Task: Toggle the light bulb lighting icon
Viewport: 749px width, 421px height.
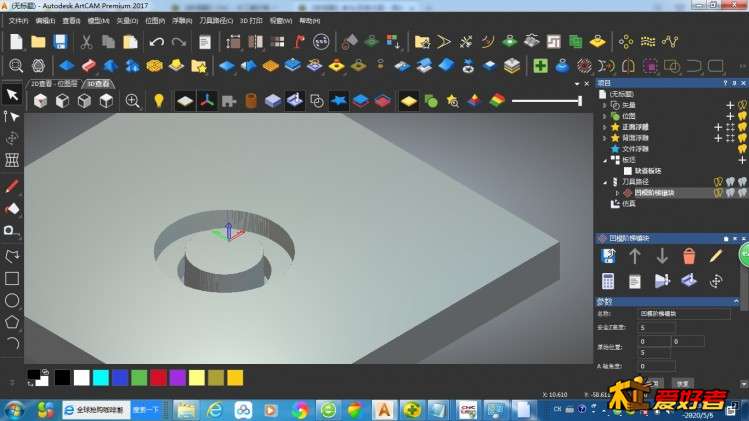Action: point(159,101)
